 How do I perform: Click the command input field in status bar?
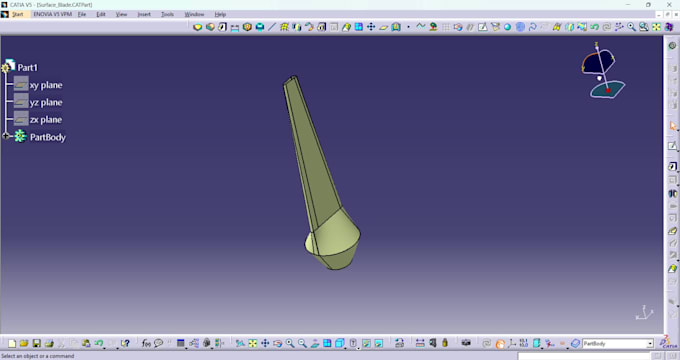coord(583,356)
